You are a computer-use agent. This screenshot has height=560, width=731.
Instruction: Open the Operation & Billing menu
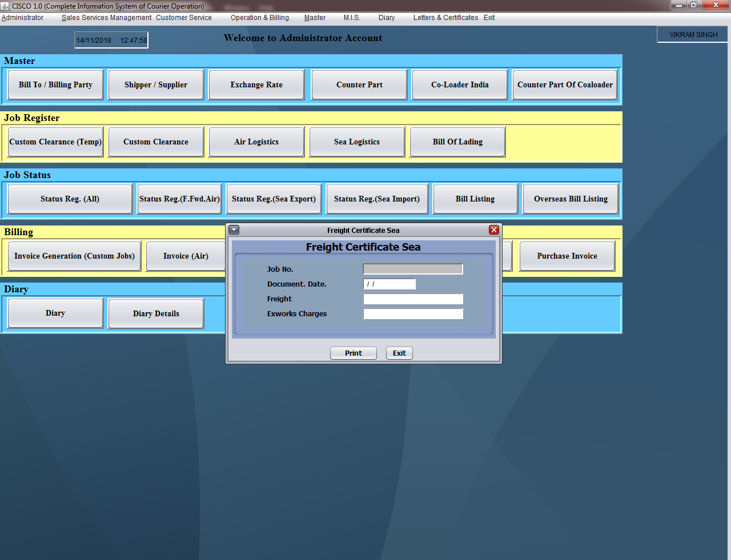point(260,18)
